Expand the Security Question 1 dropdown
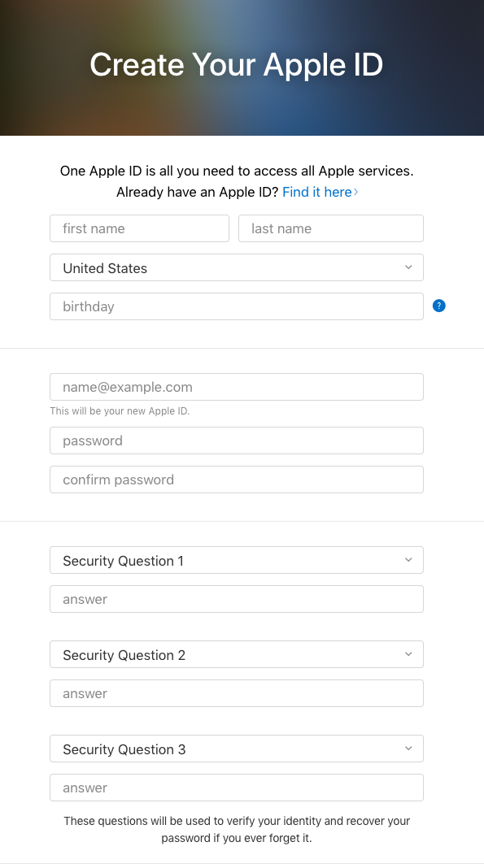The height and width of the screenshot is (868, 484). coord(237,560)
